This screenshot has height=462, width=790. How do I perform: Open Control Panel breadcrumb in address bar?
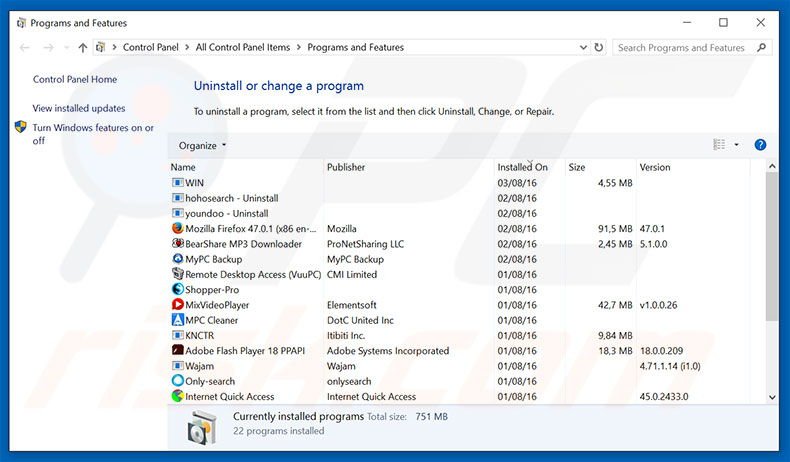point(151,47)
